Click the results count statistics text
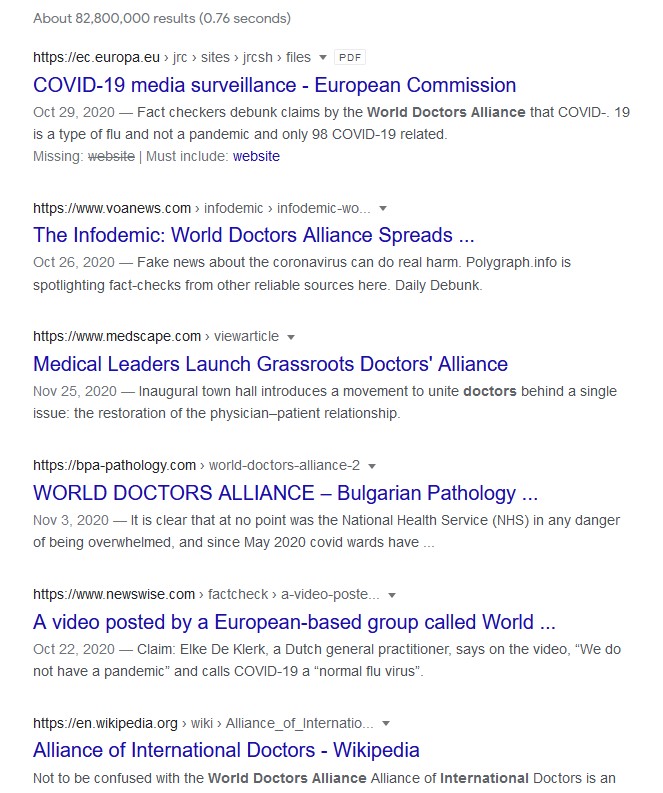The width and height of the screenshot is (663, 793). tap(162, 18)
